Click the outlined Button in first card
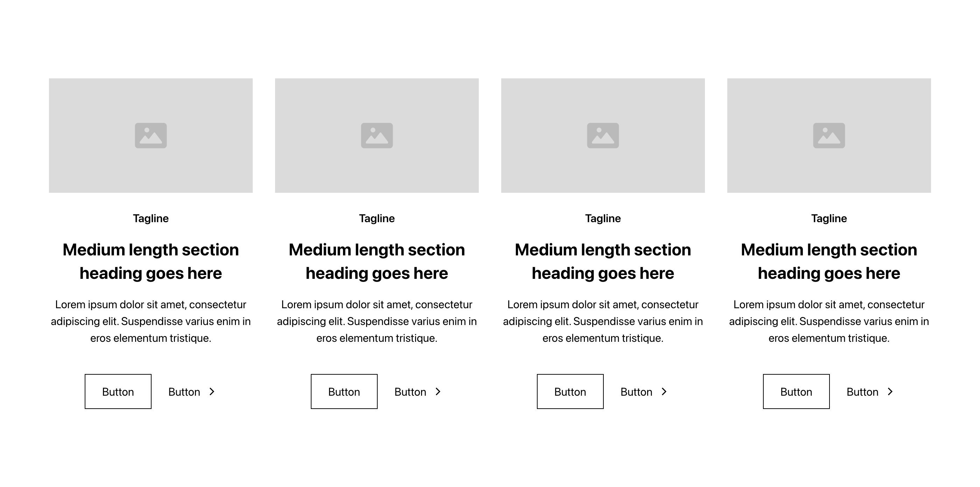The image size is (980, 487). [118, 391]
